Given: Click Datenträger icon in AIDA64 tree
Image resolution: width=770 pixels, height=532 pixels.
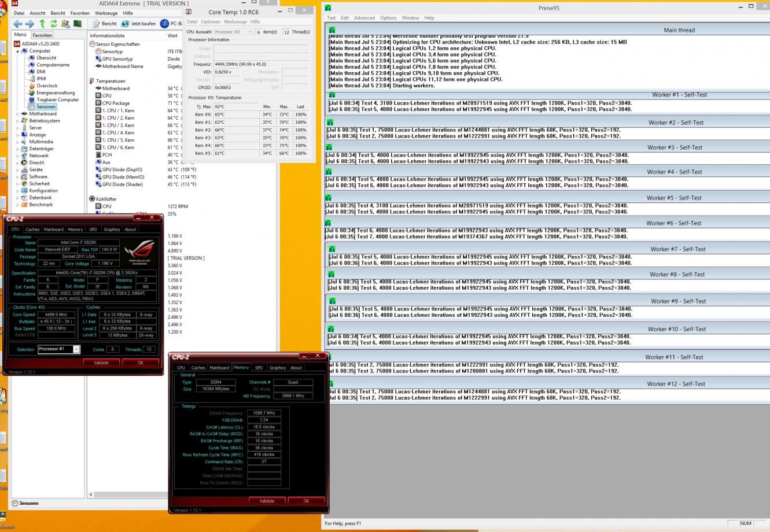Looking at the screenshot, I should (24, 149).
